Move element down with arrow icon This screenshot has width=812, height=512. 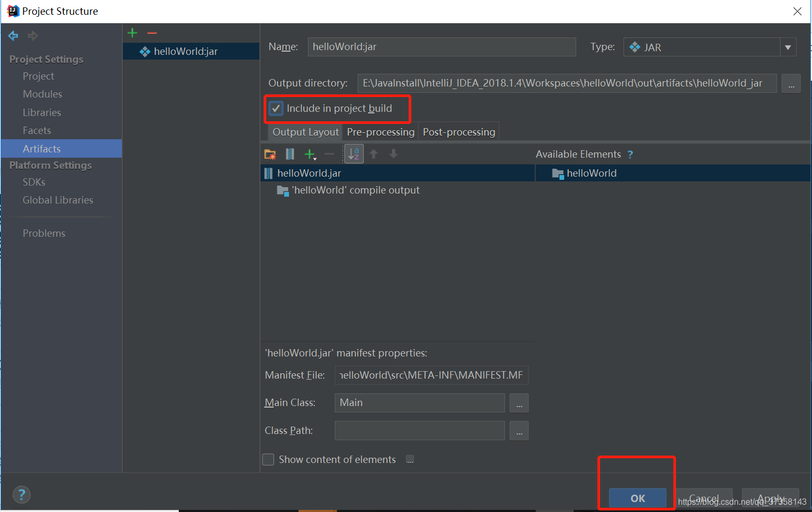[393, 154]
